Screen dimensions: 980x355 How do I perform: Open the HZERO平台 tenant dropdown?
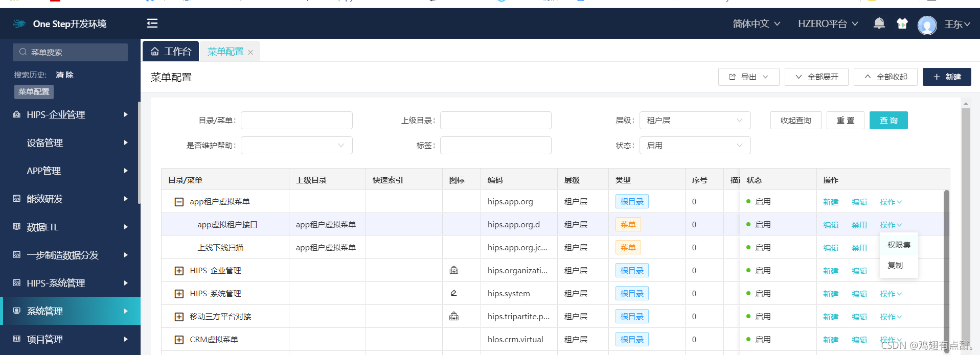point(828,23)
